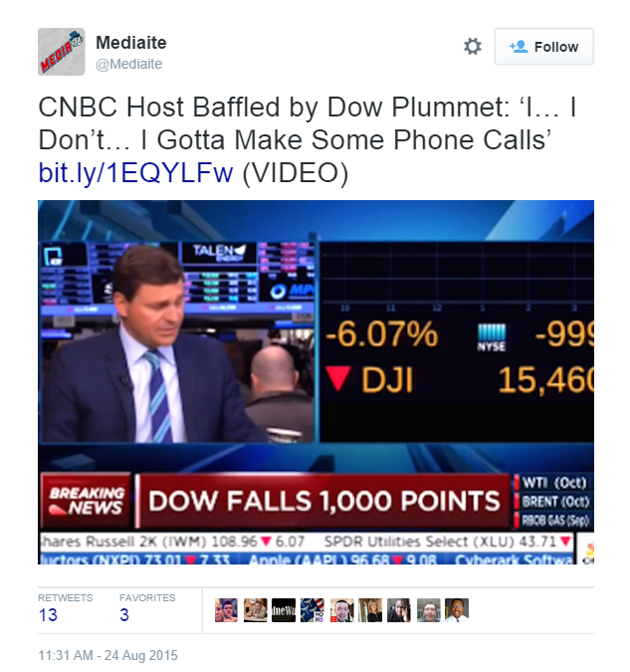Open the seventh retweeter avatar

(x=399, y=610)
